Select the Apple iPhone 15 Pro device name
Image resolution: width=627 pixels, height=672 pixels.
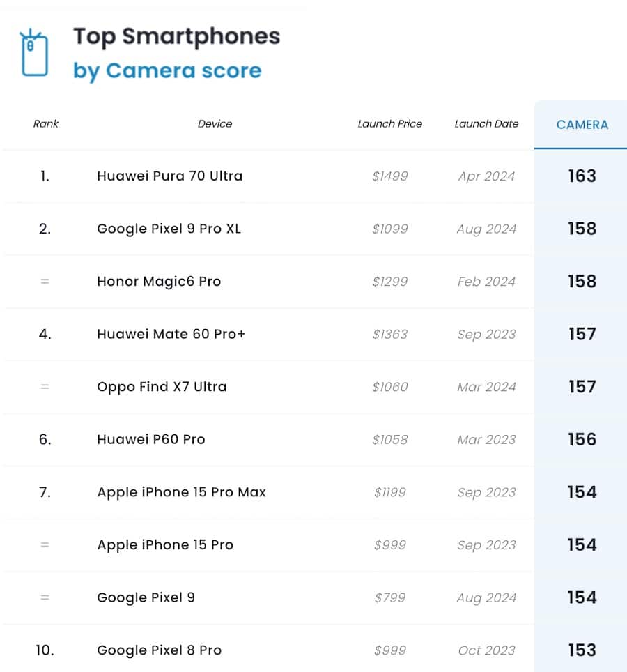click(165, 545)
